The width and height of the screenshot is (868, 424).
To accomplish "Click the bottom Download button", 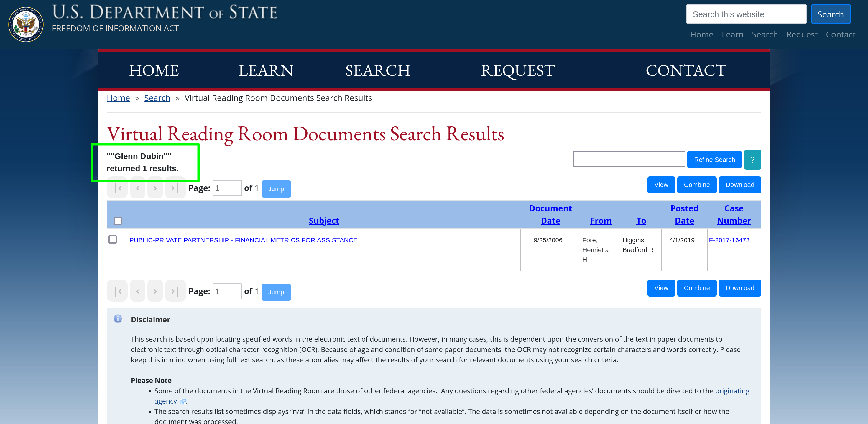I will pyautogui.click(x=740, y=288).
